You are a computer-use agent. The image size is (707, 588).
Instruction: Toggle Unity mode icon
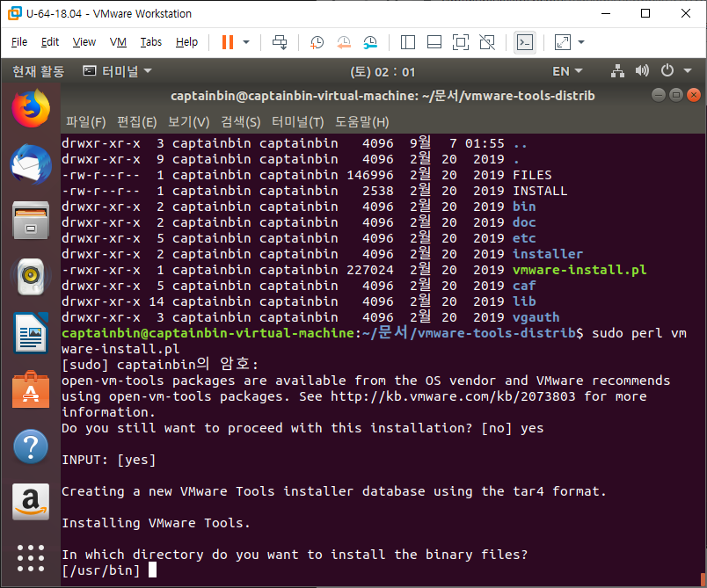point(487,42)
